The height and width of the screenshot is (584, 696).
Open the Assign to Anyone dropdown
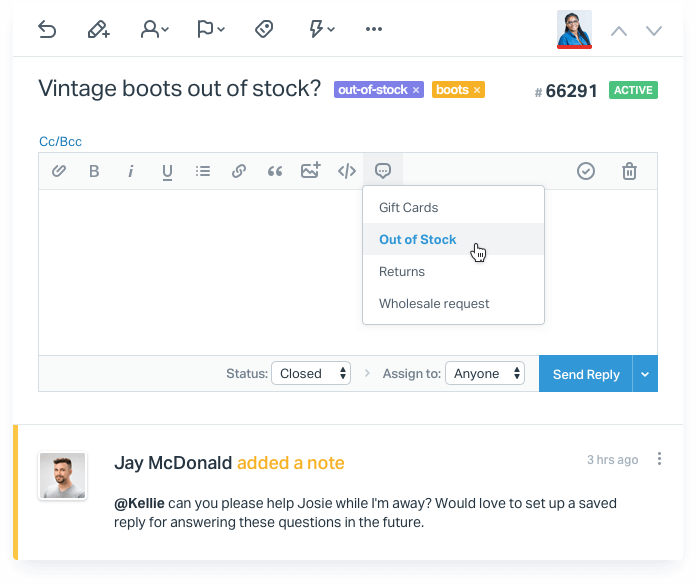tap(485, 373)
